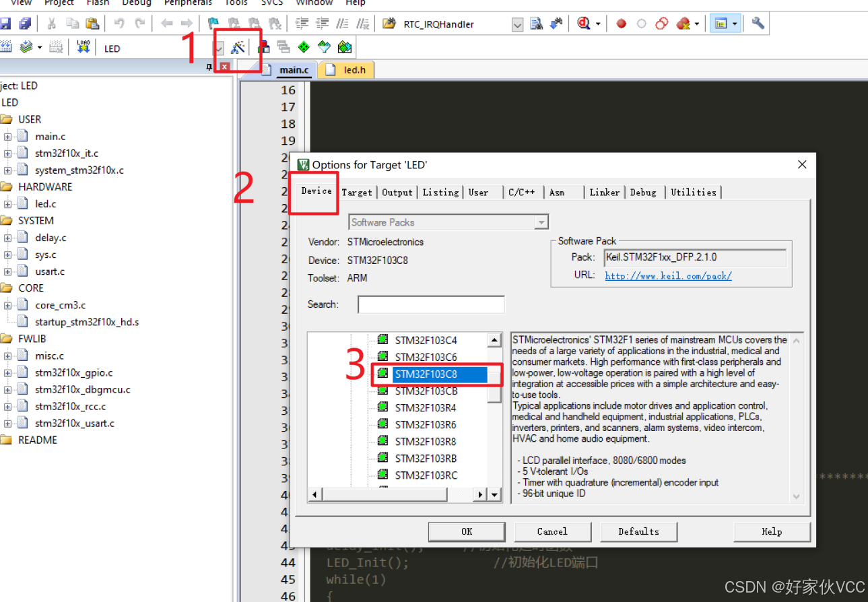Open Find in Files icon
Screen dimensions: 868x602
(x=389, y=24)
